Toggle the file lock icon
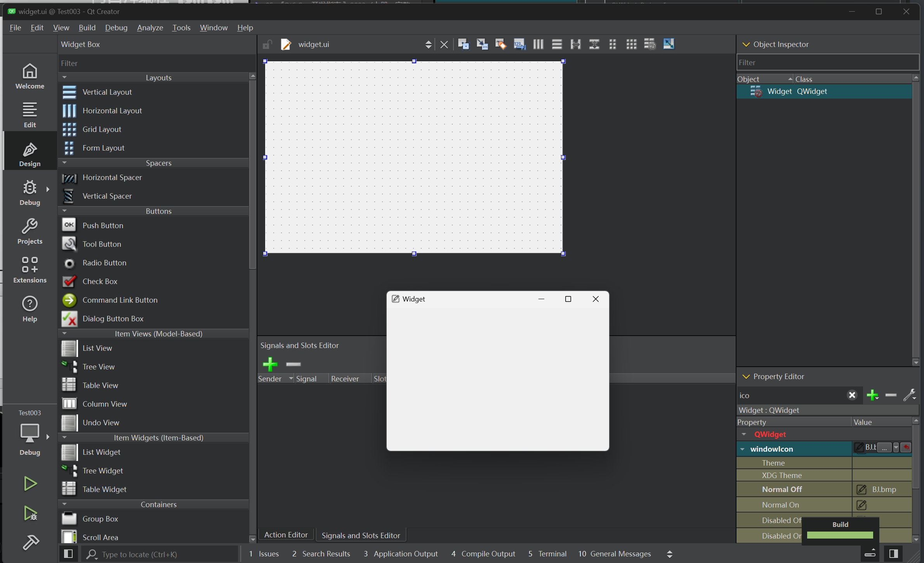This screenshot has width=924, height=563. [x=267, y=44]
